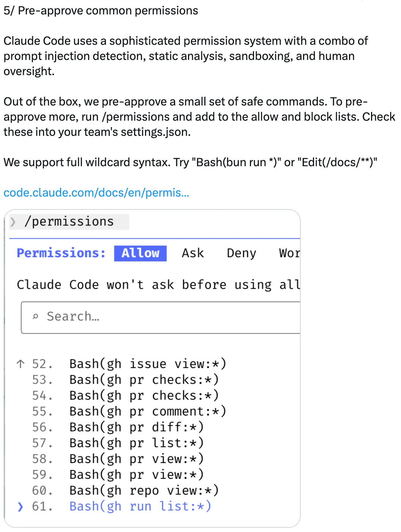The width and height of the screenshot is (401, 532).
Task: Select the Bash(gh issue view:*) permission
Action: click(x=148, y=364)
